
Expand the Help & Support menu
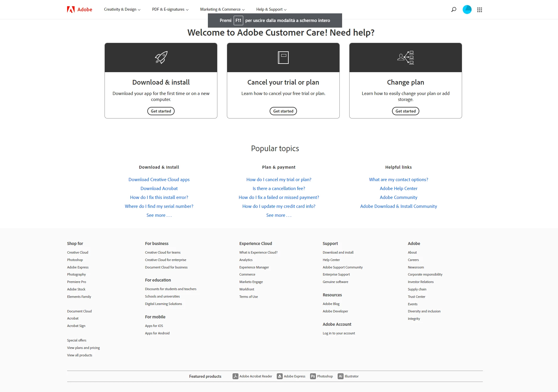271,10
